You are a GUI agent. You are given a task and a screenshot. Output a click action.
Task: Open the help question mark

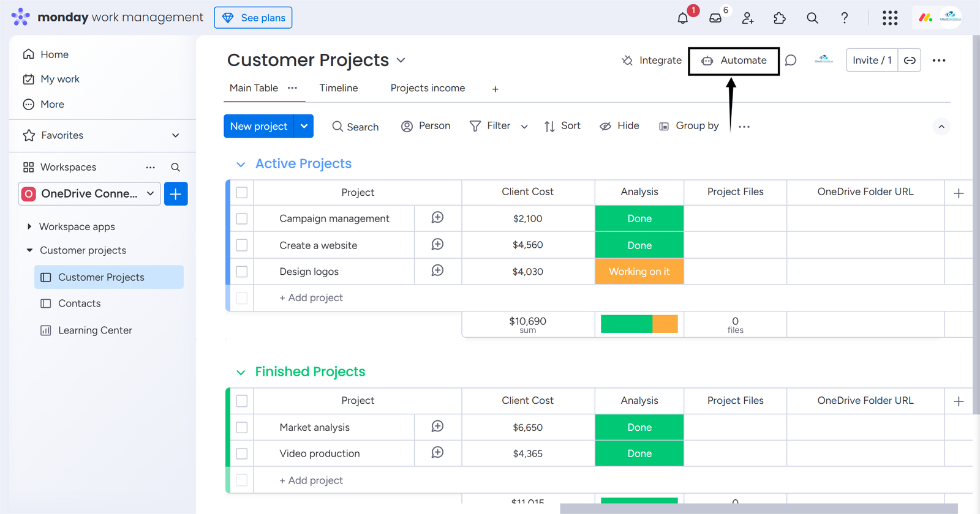[x=845, y=18]
